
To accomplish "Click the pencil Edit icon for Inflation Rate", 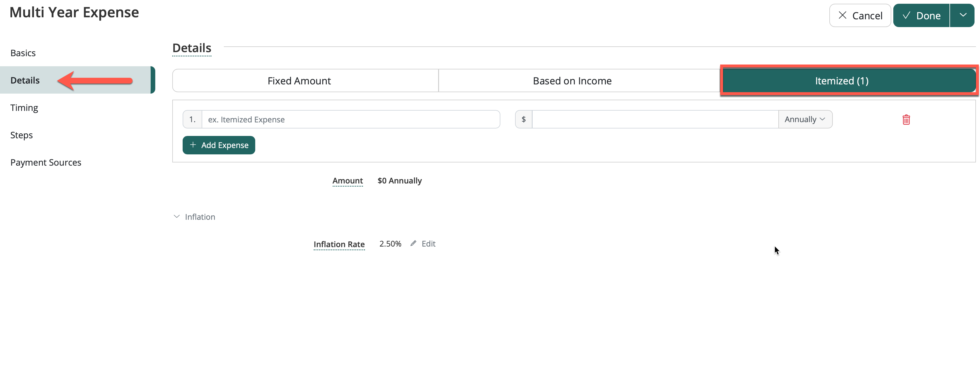I will [413, 243].
